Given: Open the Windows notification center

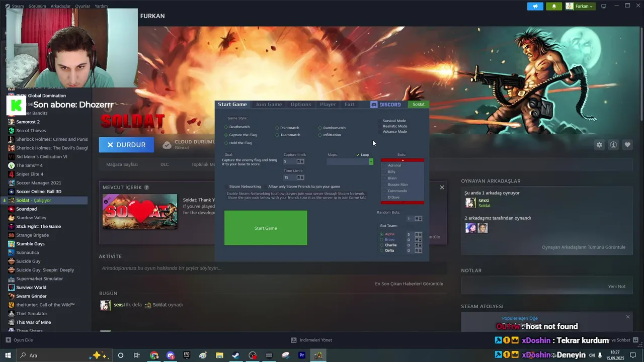Looking at the screenshot, I should tap(633, 355).
